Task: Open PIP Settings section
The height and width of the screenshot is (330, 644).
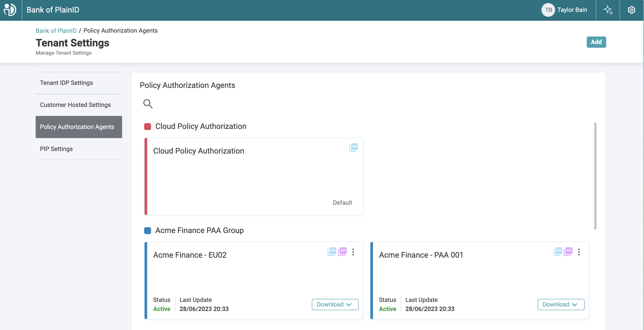Action: tap(79, 149)
